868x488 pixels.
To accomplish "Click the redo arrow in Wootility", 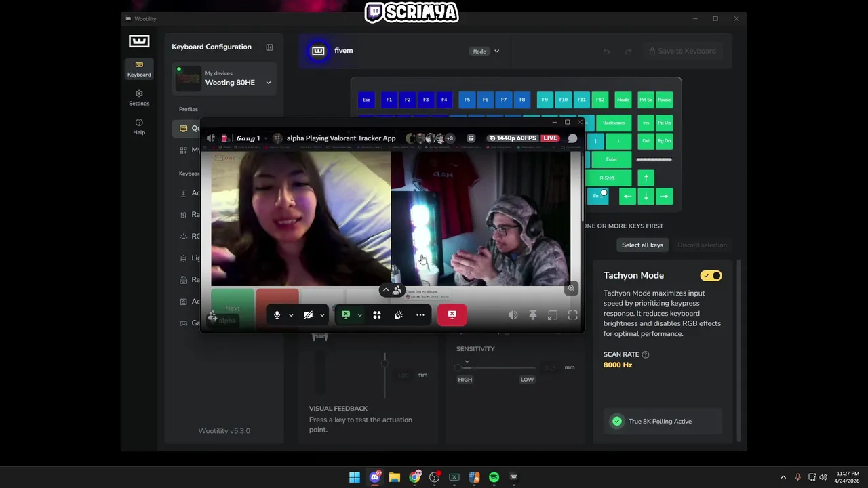I will pyautogui.click(x=628, y=52).
